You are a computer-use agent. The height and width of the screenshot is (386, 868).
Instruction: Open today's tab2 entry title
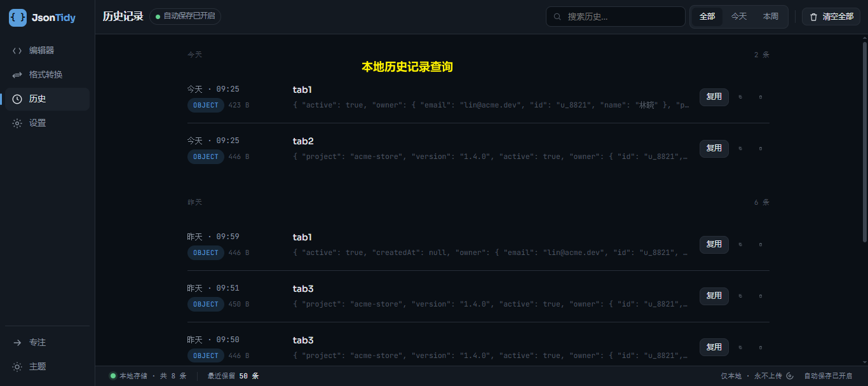303,141
